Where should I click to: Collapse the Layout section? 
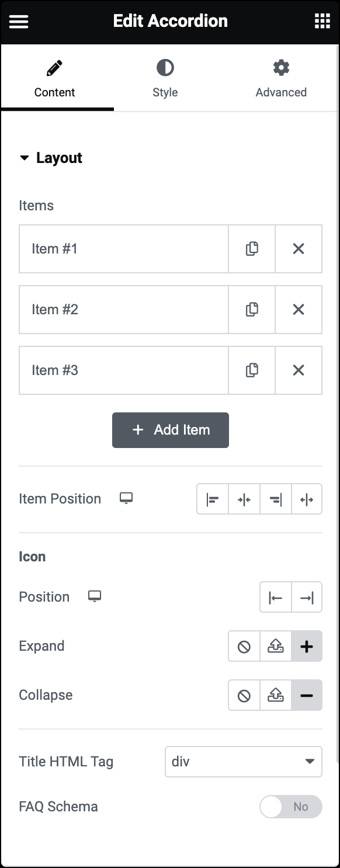tap(51, 158)
